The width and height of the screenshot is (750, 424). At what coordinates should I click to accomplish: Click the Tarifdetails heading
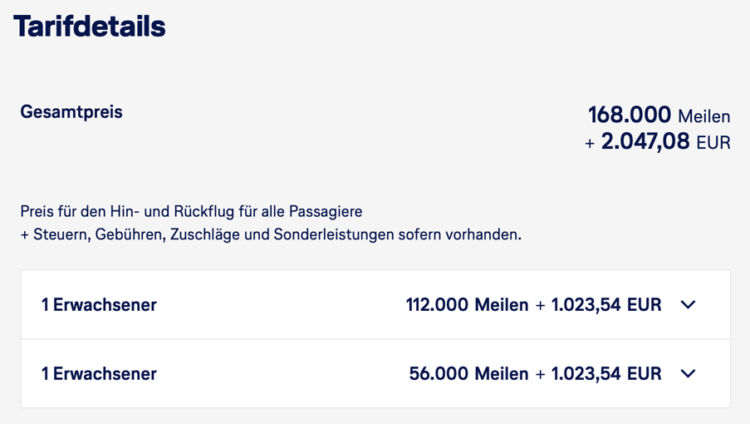pyautogui.click(x=90, y=27)
